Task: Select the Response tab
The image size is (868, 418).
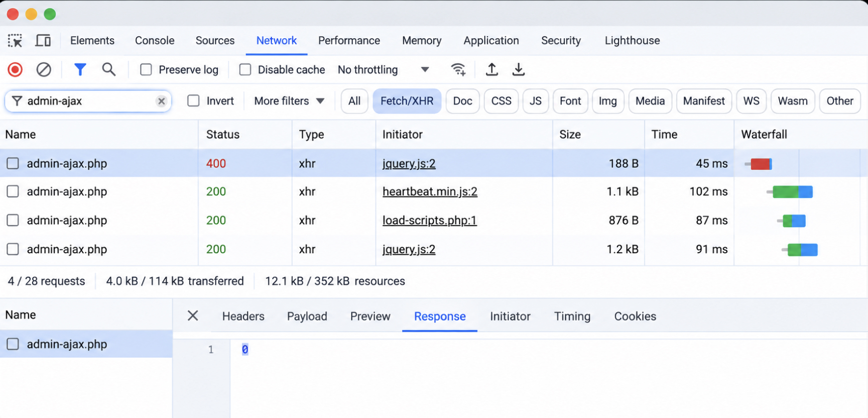Action: tap(440, 316)
